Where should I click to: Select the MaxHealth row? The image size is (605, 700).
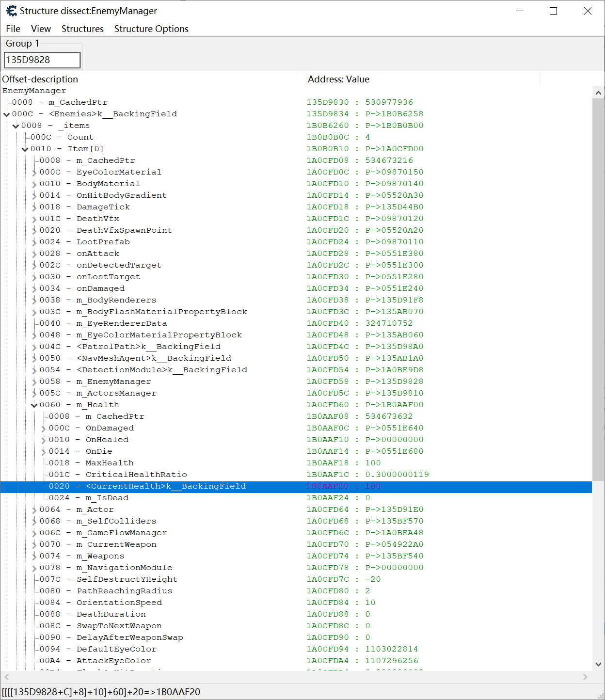tap(296, 463)
